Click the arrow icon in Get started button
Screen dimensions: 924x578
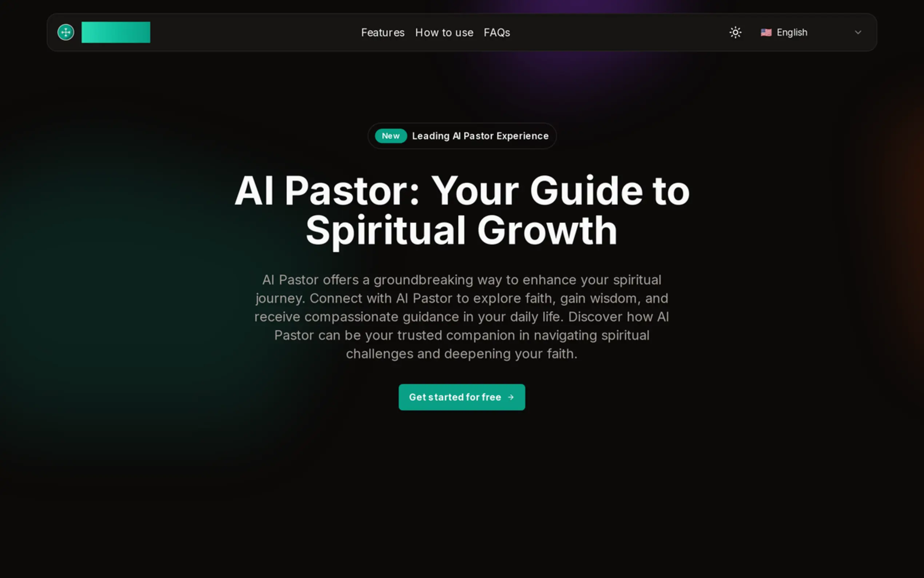(511, 397)
